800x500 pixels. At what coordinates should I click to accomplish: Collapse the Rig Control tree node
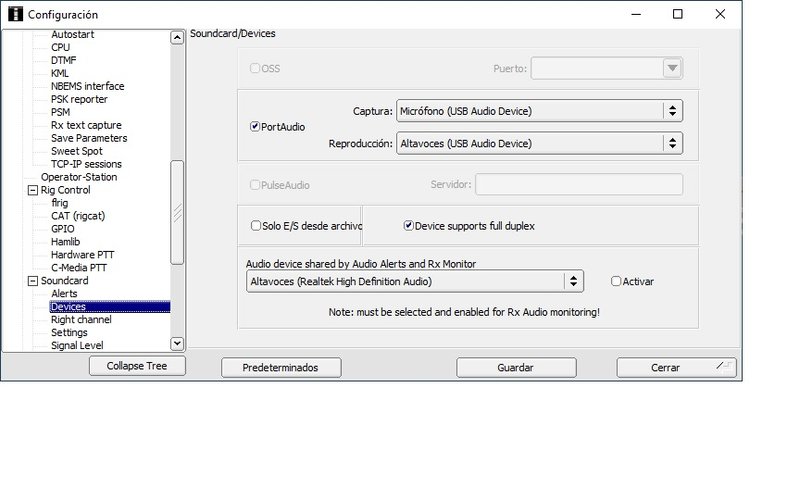(33, 190)
